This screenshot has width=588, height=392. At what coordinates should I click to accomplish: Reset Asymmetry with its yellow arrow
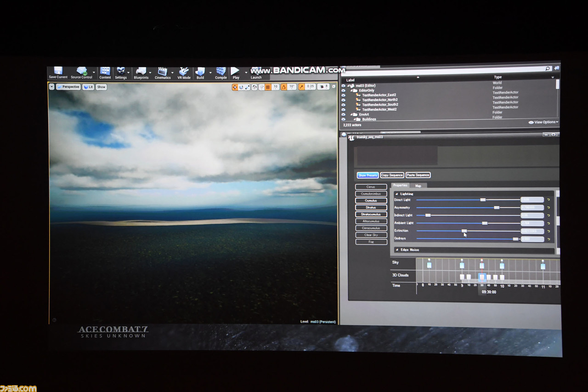pyautogui.click(x=548, y=208)
